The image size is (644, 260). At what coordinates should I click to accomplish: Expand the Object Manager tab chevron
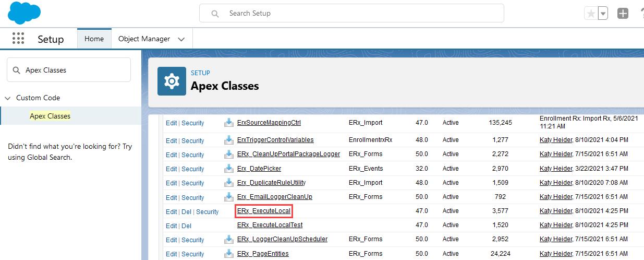tap(181, 39)
